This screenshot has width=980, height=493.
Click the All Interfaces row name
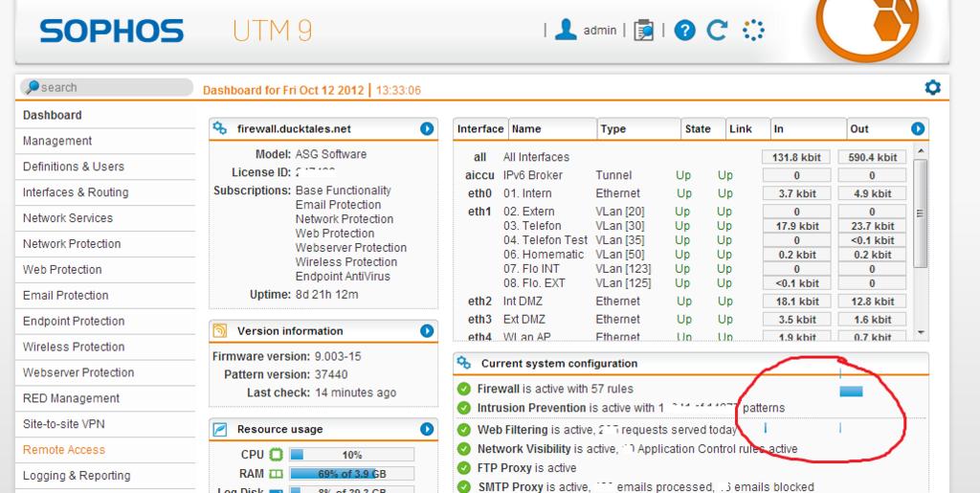point(536,157)
